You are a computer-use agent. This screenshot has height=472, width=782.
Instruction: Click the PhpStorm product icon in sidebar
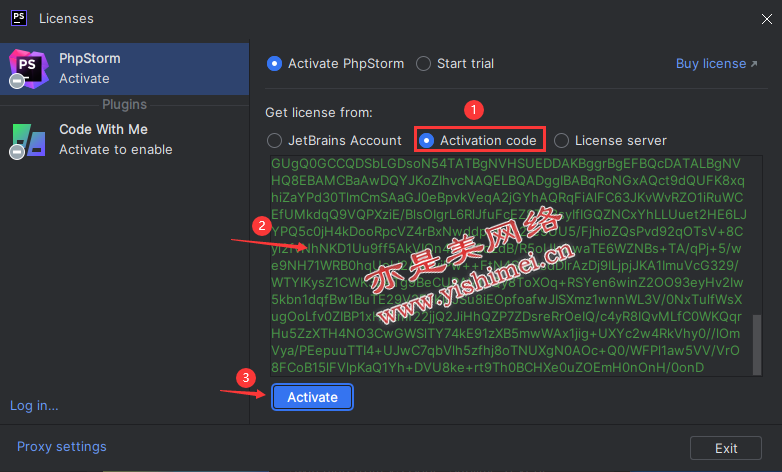pos(29,69)
